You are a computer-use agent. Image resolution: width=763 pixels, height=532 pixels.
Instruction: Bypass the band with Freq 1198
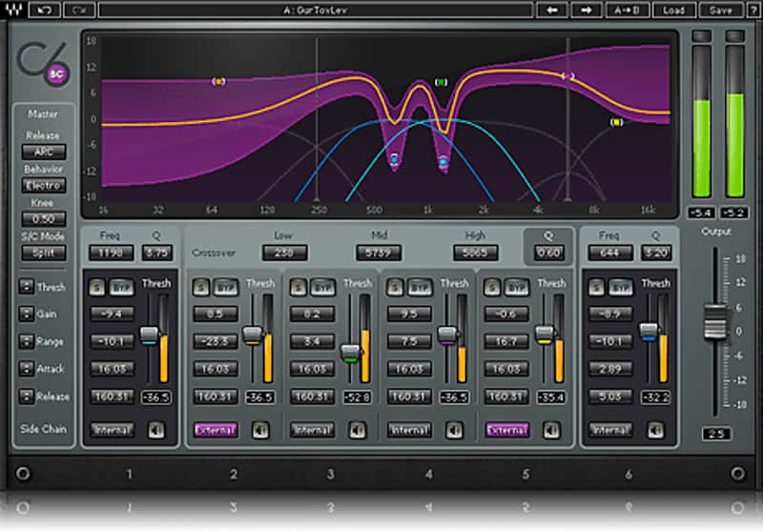point(122,287)
